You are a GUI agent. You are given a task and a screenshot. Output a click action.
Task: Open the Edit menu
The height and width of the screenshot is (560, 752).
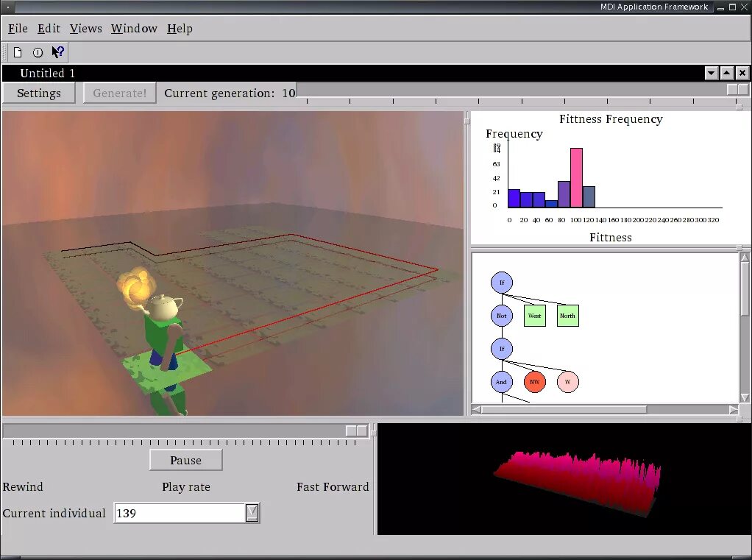[x=49, y=29]
